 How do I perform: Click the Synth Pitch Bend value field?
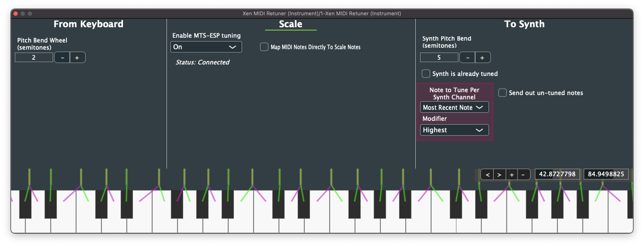click(x=439, y=58)
